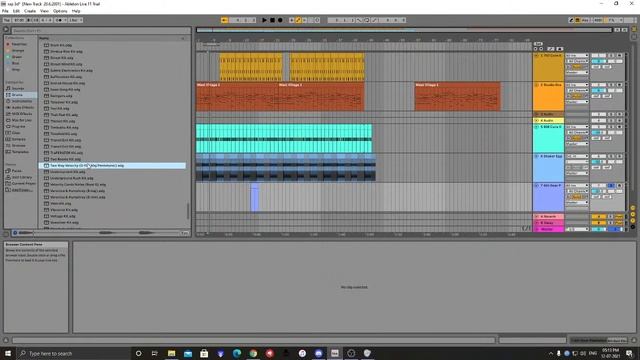Toggle MIDI Arrangement Overdub plus button
The image size is (640, 360).
[291, 20]
